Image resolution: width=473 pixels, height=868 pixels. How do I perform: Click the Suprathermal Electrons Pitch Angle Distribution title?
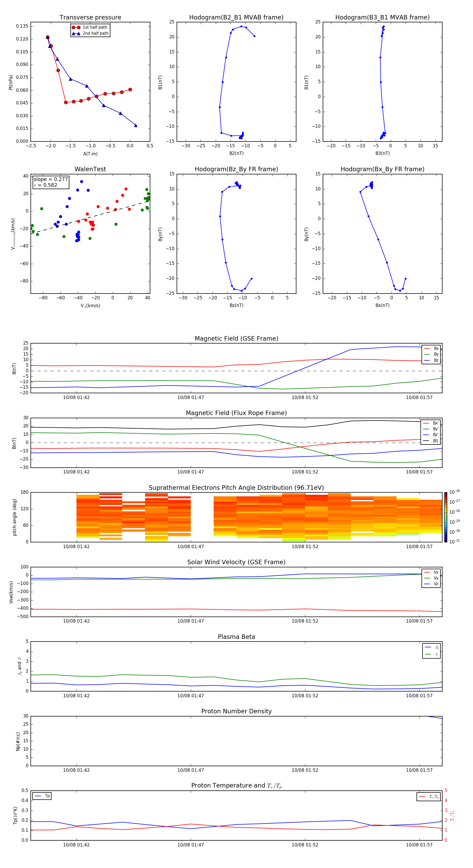pyautogui.click(x=236, y=488)
